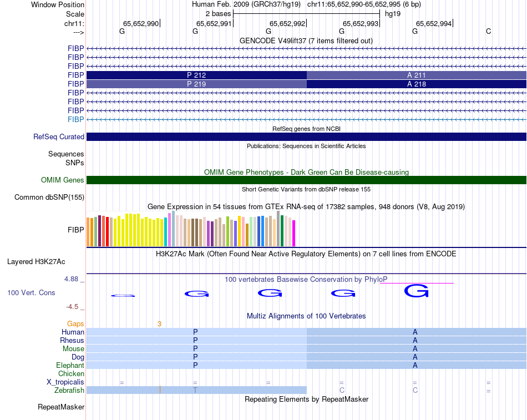The height and width of the screenshot is (420, 527).
Task: Click the Sequences subtrack label
Action: 66,154
